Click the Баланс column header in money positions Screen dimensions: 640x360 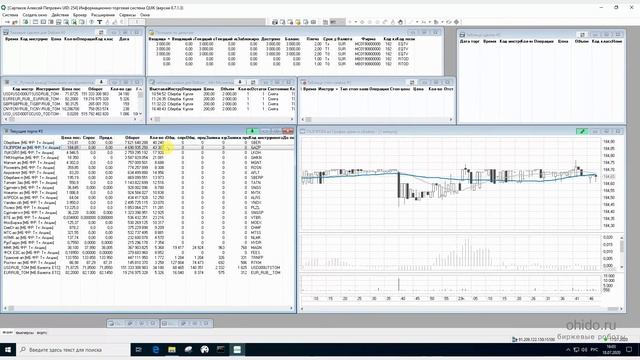(292, 39)
